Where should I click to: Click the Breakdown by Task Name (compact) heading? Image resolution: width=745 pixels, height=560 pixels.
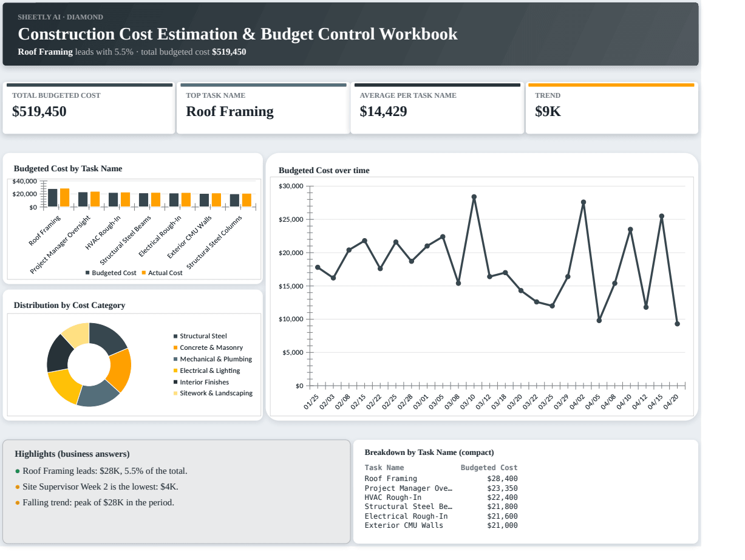pyautogui.click(x=429, y=452)
